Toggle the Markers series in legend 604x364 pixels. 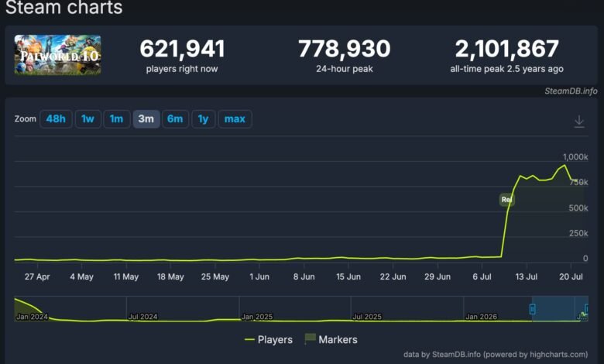tap(331, 339)
